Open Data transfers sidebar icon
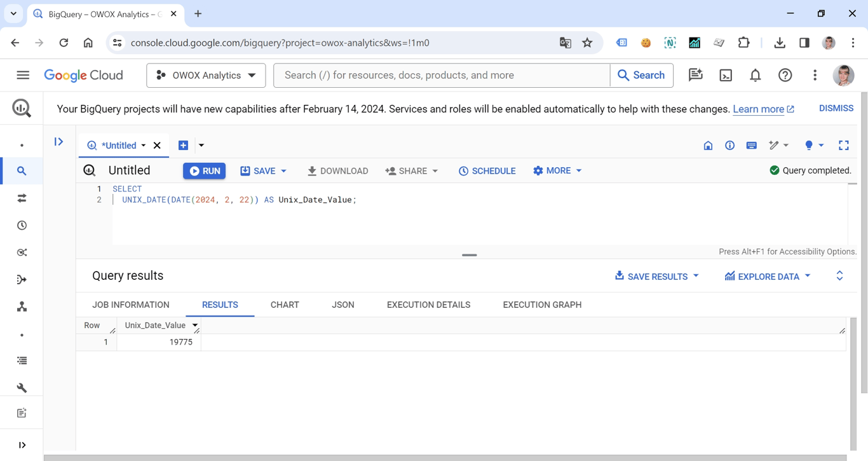 (22, 198)
